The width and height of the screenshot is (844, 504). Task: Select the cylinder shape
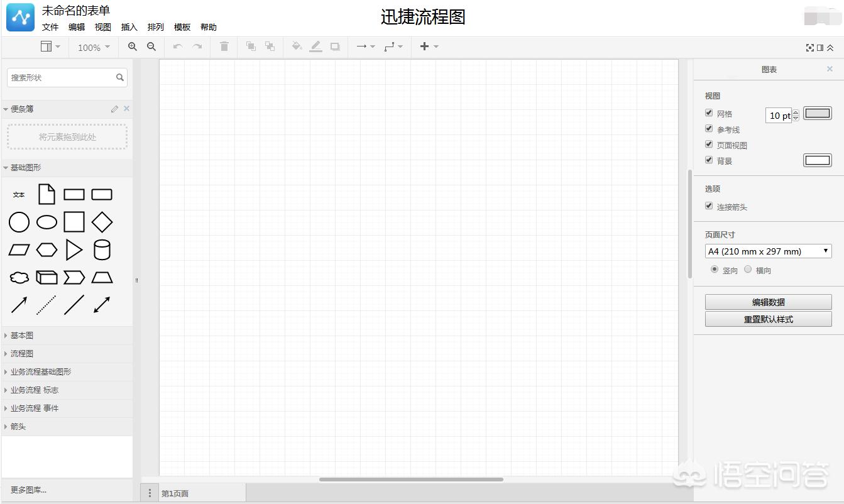(x=102, y=250)
